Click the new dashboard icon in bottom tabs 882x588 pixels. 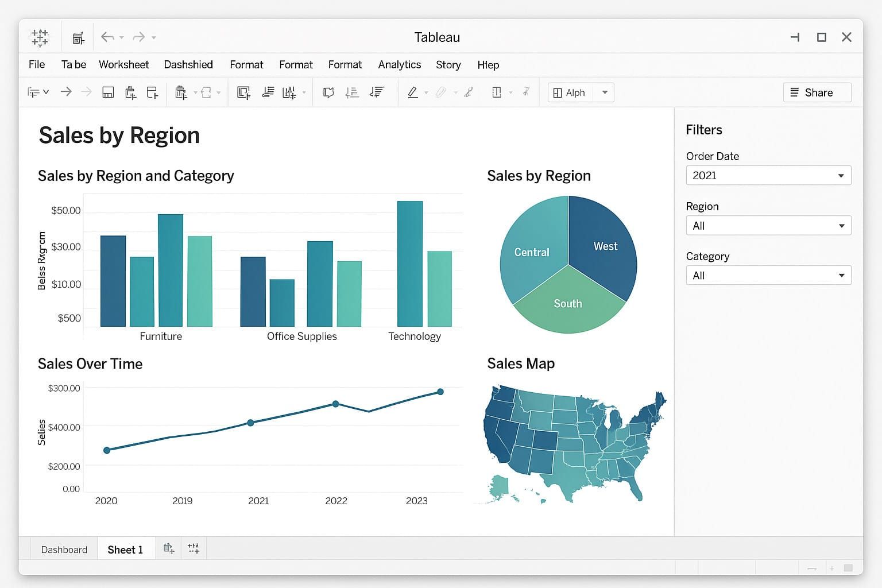[x=194, y=548]
